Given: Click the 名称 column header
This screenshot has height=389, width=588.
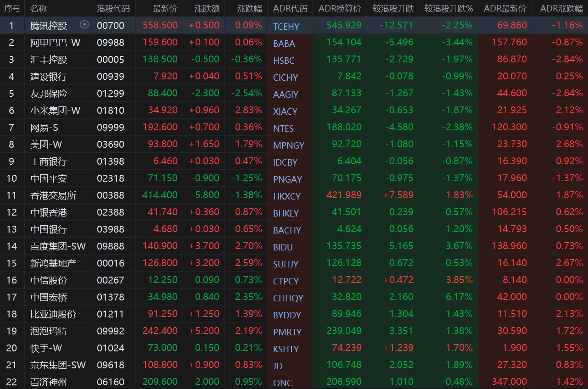Looking at the screenshot, I should [39, 9].
